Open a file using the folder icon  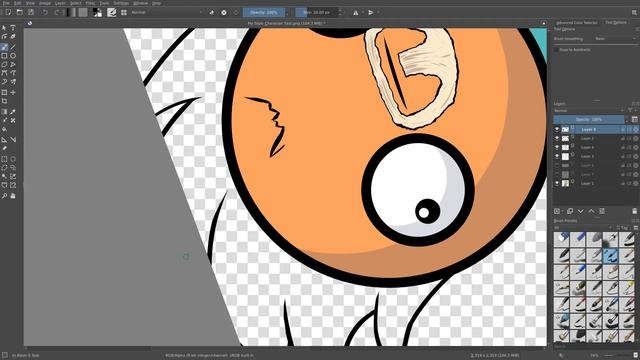pos(19,13)
